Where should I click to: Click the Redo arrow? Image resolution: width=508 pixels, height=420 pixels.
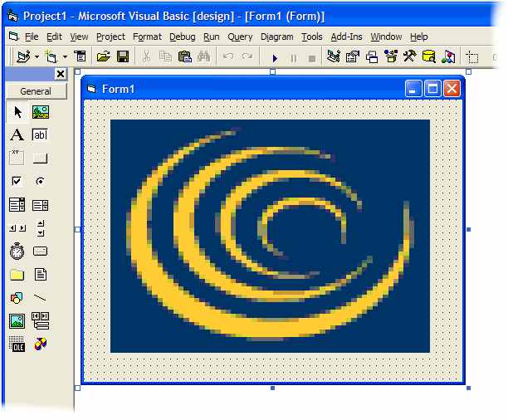click(247, 56)
